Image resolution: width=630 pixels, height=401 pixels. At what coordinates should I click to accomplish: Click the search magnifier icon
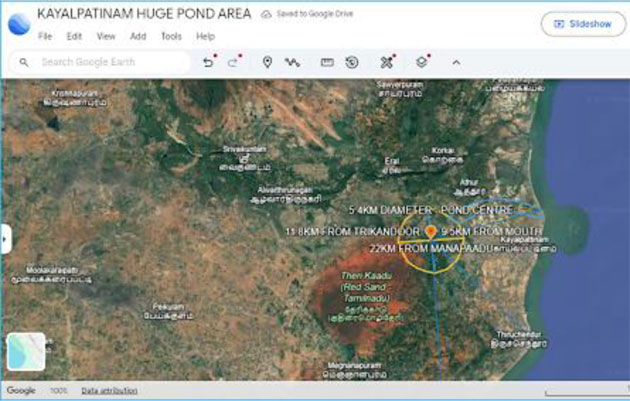pos(24,62)
